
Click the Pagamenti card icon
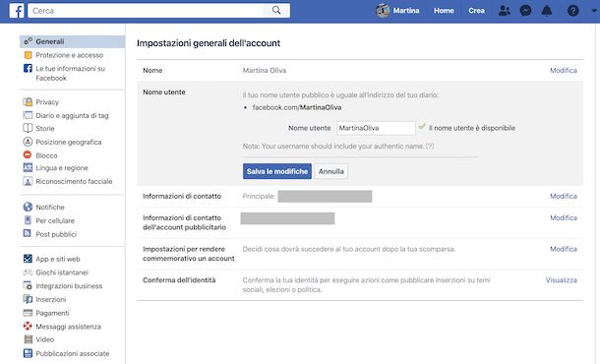28,313
